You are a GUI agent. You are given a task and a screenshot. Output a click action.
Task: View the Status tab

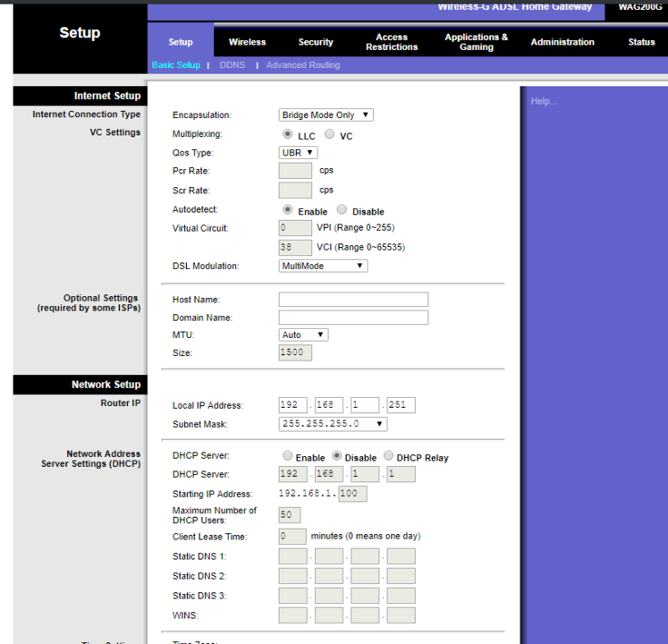(x=641, y=42)
